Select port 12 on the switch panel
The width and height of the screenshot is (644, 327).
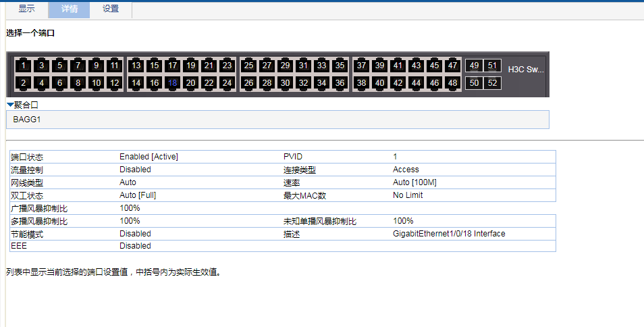[115, 83]
